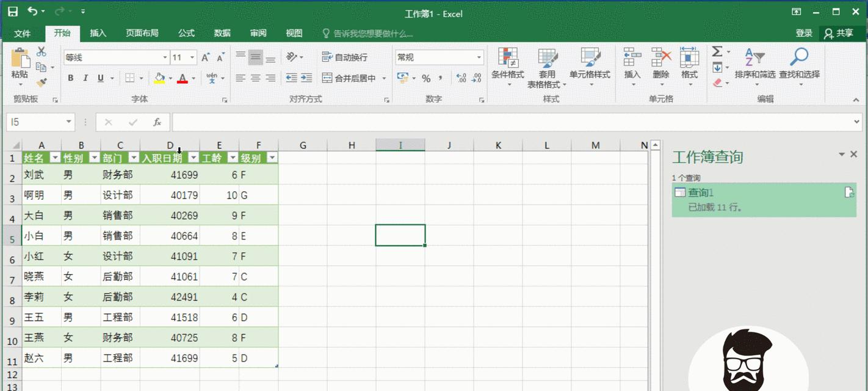The image size is (868, 391).
Task: Click Sort and Filter (排序和筛选) icon
Action: (754, 65)
